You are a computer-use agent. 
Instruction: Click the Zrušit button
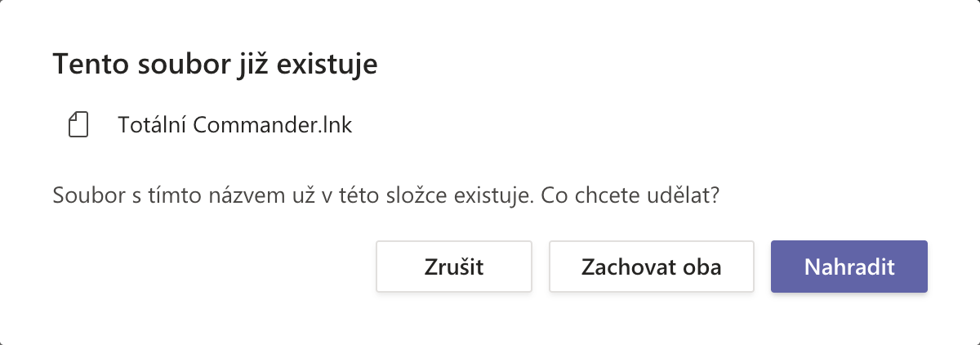453,267
